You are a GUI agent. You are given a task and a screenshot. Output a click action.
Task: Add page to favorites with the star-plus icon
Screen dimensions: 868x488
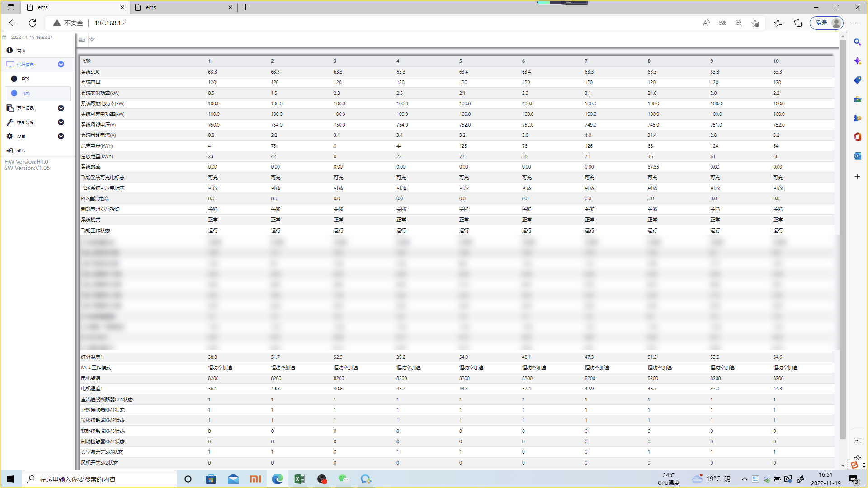point(755,23)
